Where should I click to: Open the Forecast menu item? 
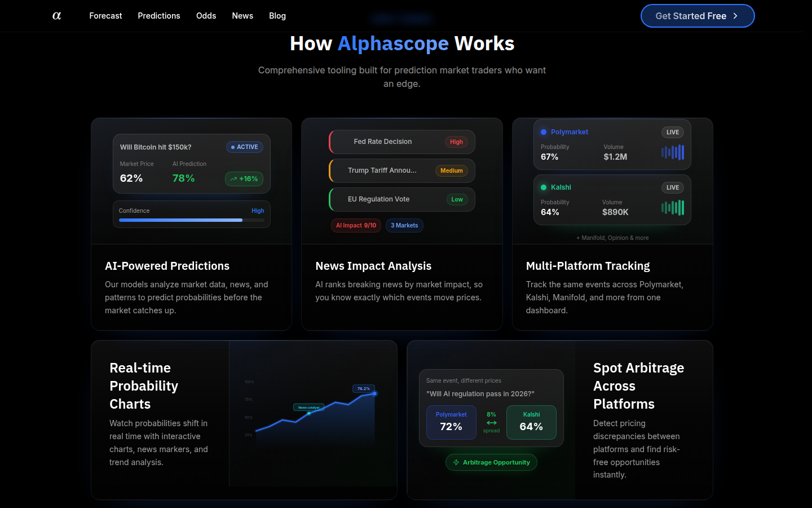click(x=105, y=16)
